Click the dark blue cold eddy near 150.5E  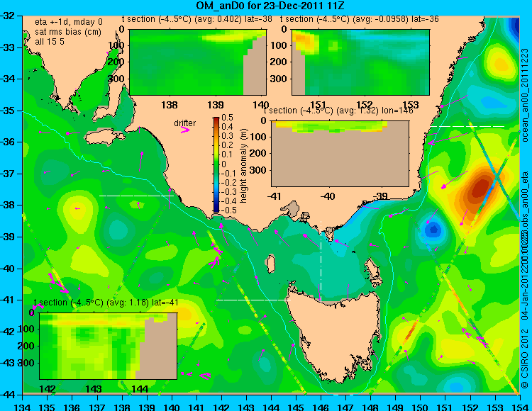click(433, 230)
